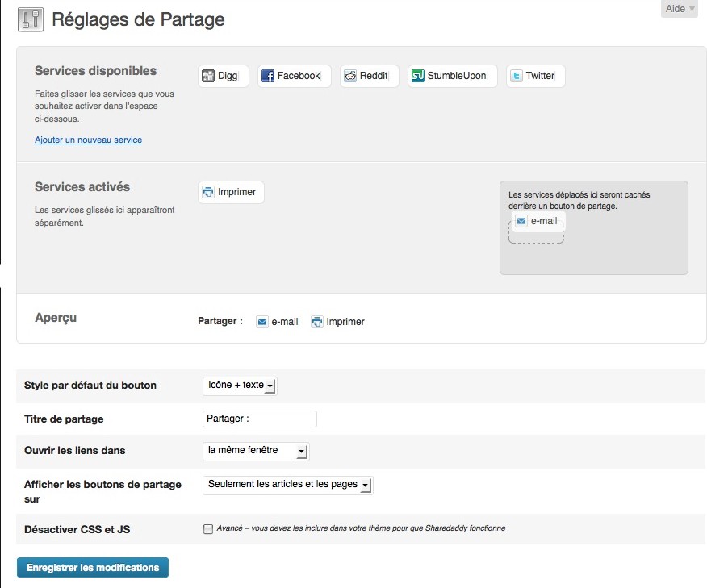707x588 pixels.
Task: Open the Style par défaut du bouton dropdown
Action: [240, 386]
